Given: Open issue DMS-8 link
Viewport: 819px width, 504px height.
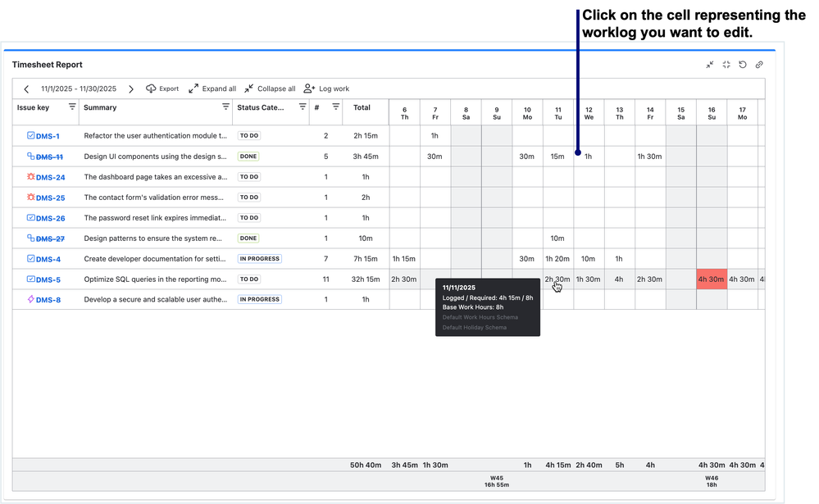Looking at the screenshot, I should click(48, 300).
